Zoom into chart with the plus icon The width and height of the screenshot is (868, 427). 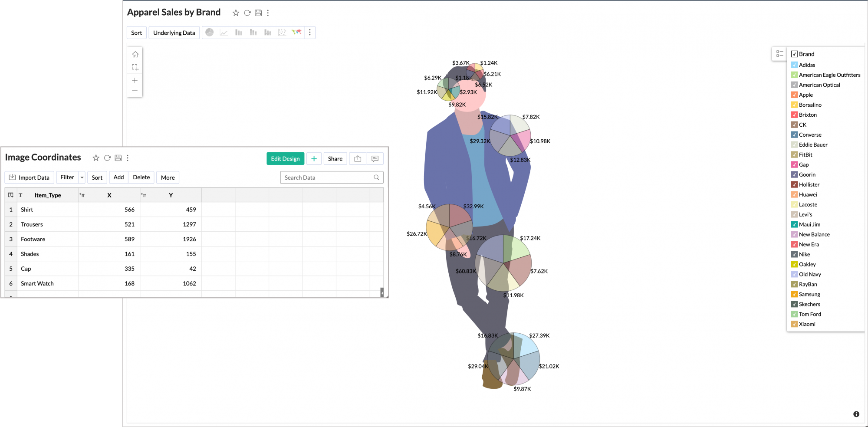point(135,80)
